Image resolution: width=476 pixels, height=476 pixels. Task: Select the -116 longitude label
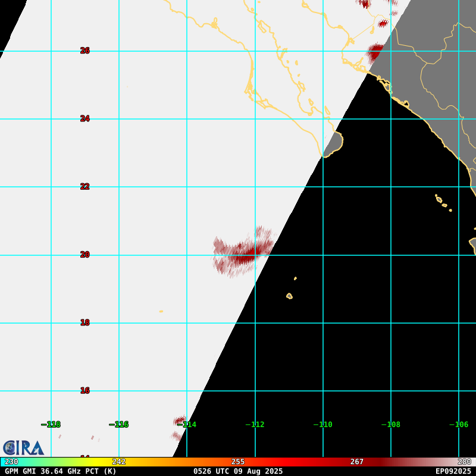pyautogui.click(x=119, y=424)
